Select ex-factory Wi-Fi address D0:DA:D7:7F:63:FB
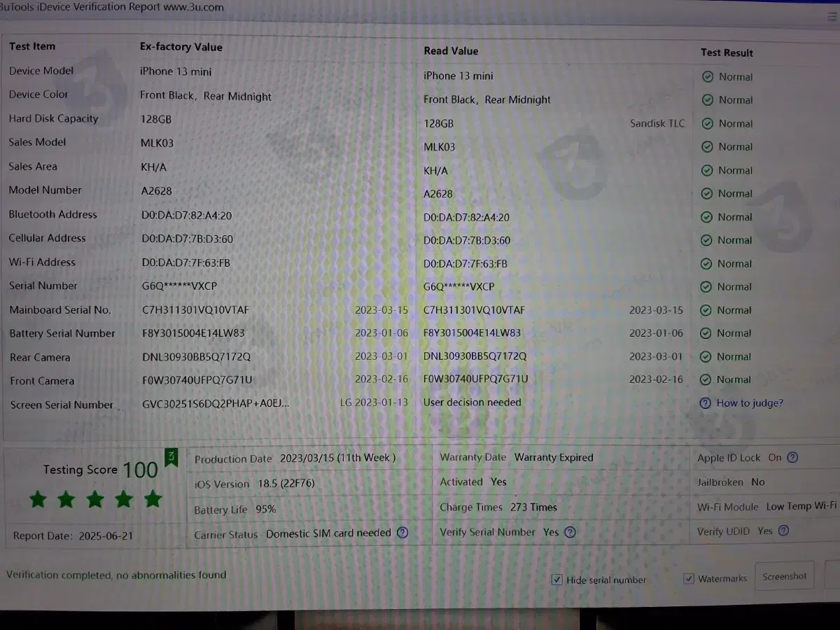 point(185,263)
